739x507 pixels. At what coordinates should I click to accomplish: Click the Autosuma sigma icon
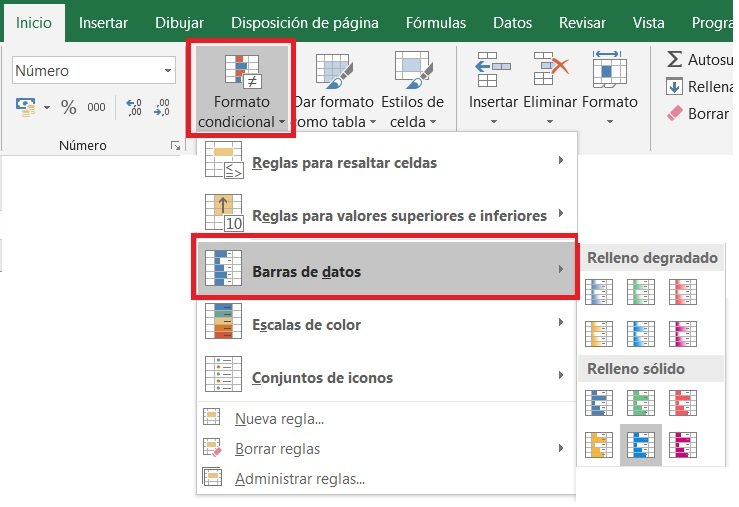[674, 59]
